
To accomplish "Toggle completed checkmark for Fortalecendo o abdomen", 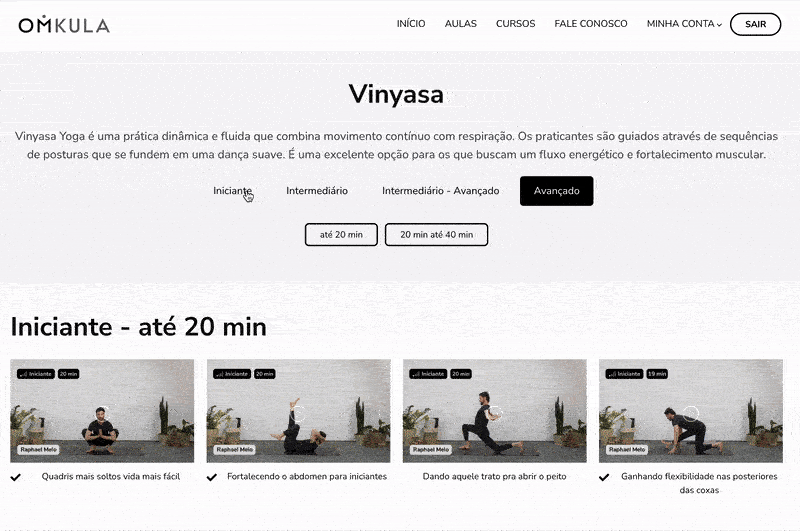I will click(212, 477).
